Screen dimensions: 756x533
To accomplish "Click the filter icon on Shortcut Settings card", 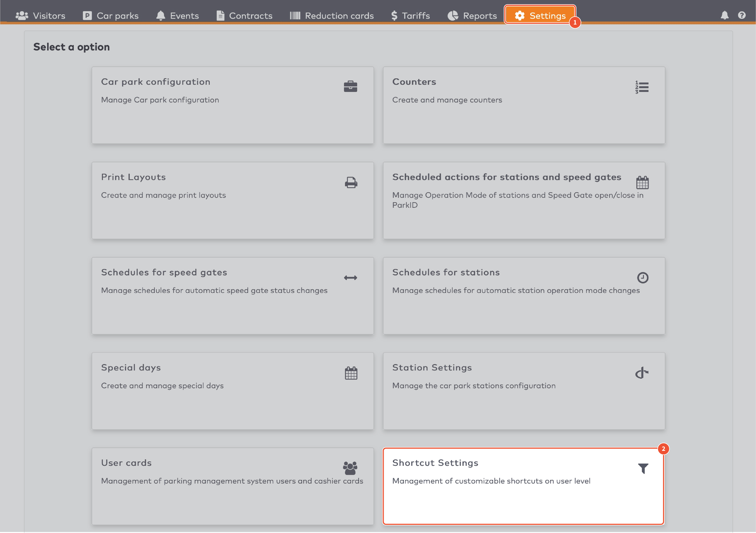I will 643,468.
